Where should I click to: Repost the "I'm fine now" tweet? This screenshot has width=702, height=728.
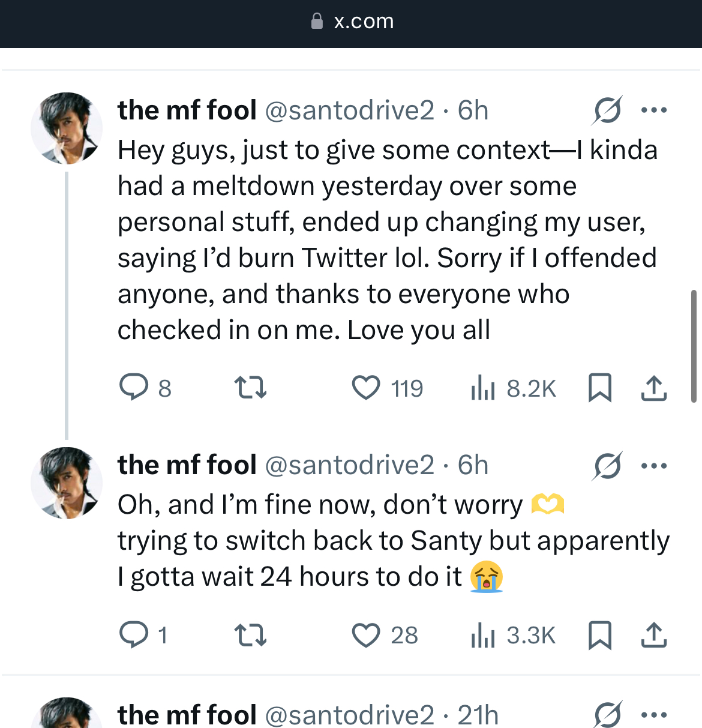pos(250,634)
